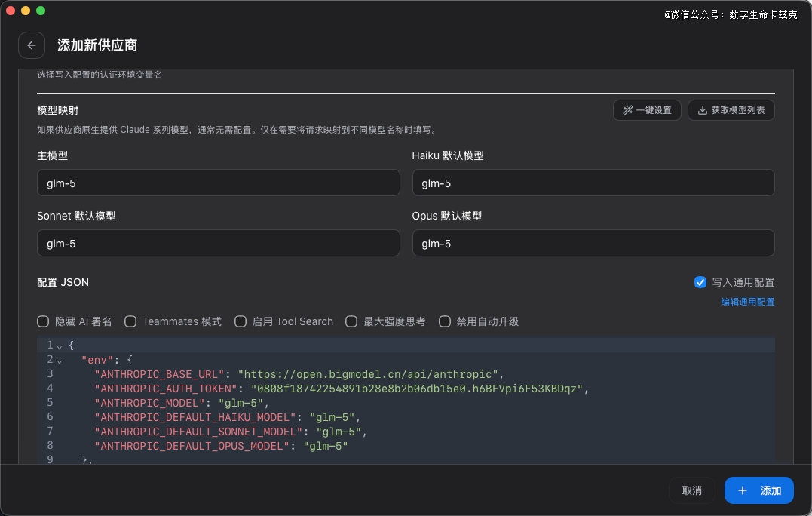Focus the Haiku 默认模型 text field
This screenshot has width=812, height=516.
coord(593,183)
